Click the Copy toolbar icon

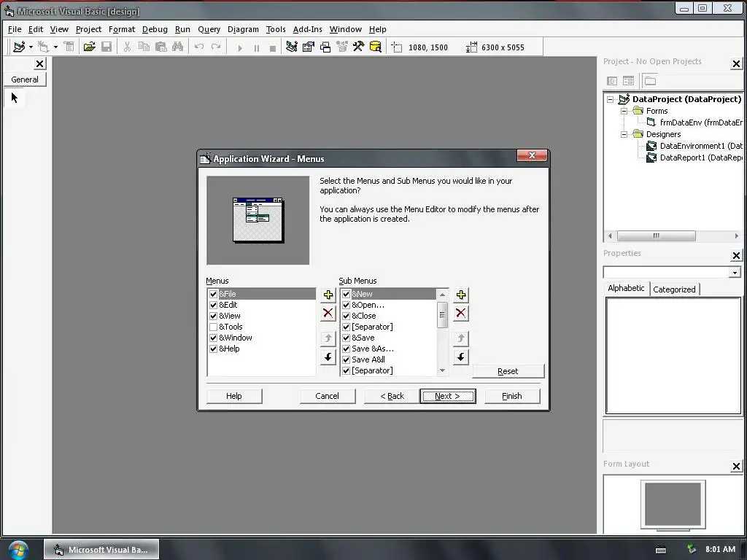pyautogui.click(x=144, y=47)
